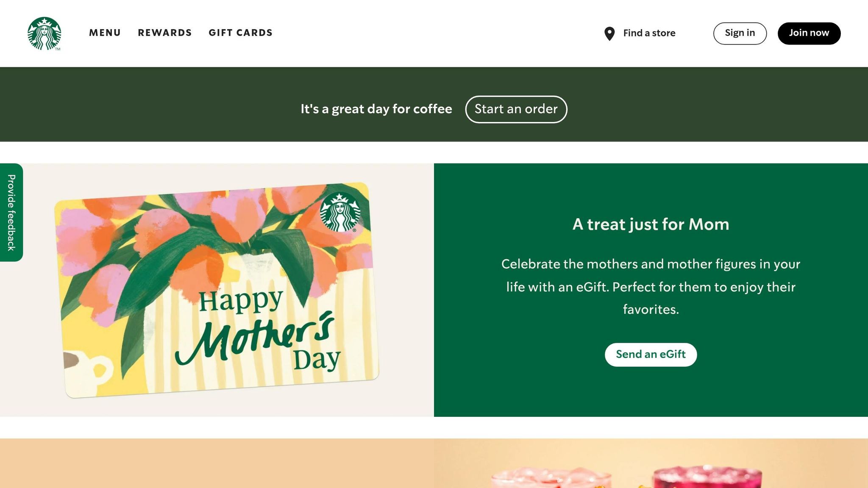The image size is (868, 488).
Task: Click the Join now button
Action: [x=809, y=33]
